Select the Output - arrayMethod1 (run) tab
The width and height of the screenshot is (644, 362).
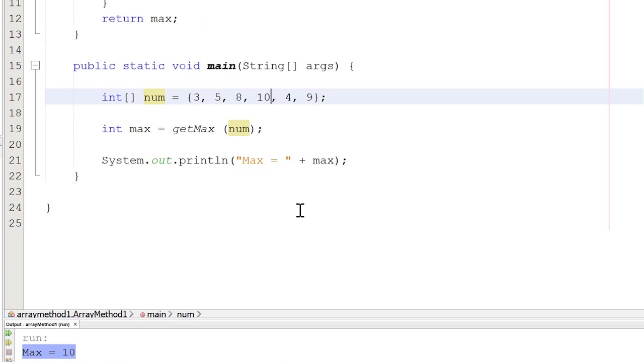(x=38, y=324)
